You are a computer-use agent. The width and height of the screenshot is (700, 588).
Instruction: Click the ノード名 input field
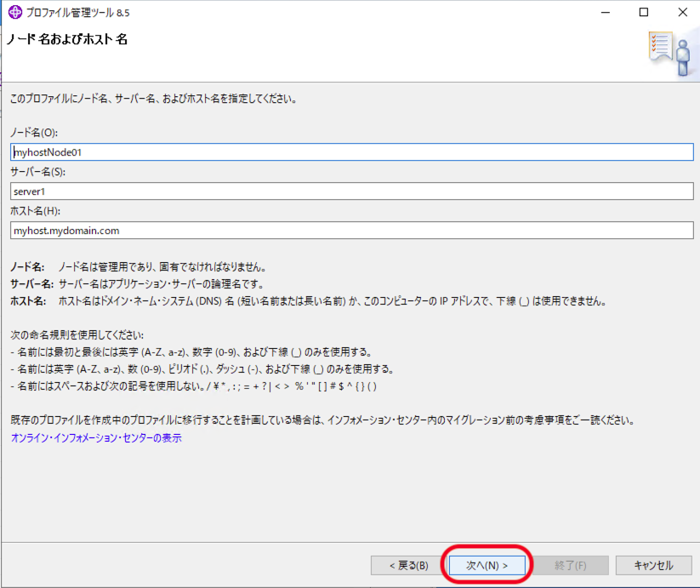pos(352,152)
